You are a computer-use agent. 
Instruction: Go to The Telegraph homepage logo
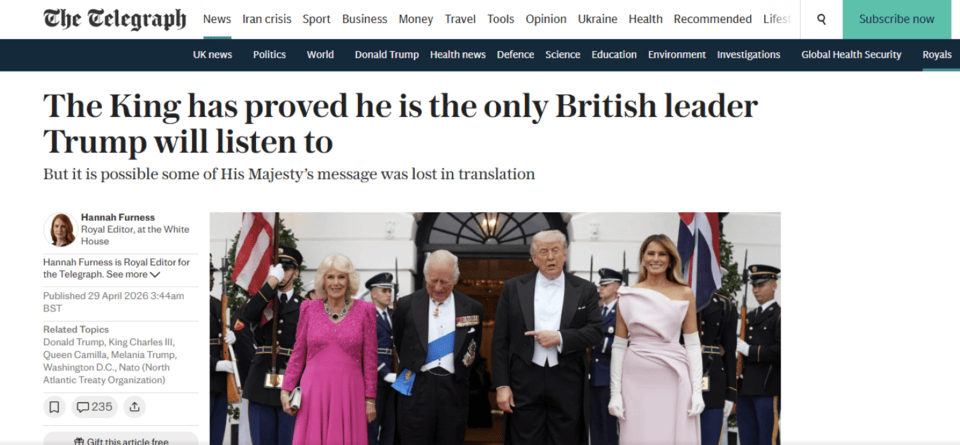(114, 20)
